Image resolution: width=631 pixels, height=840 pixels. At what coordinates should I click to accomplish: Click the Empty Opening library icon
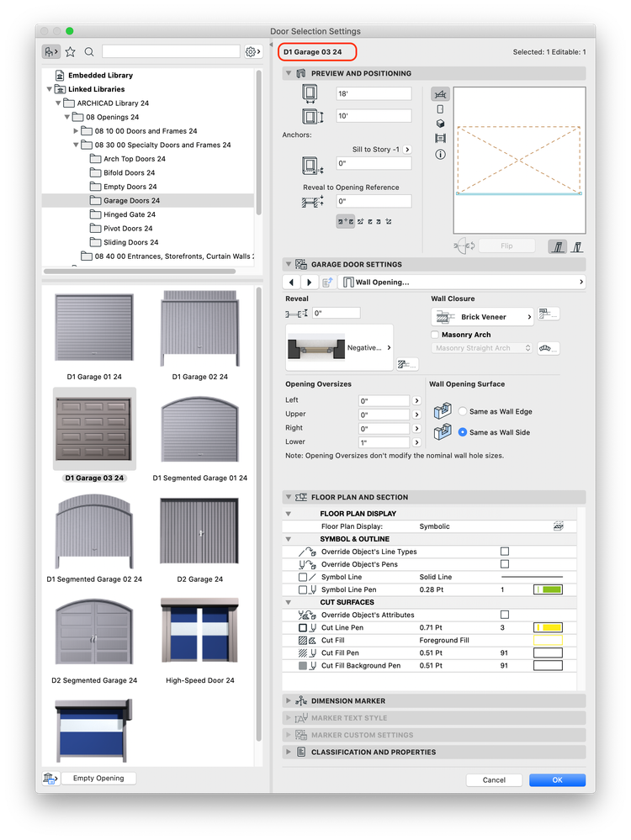50,779
